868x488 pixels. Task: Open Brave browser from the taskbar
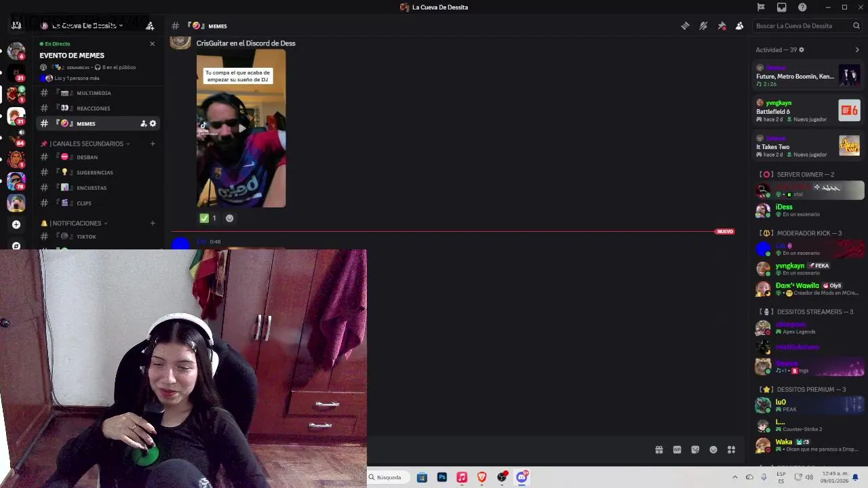(482, 477)
